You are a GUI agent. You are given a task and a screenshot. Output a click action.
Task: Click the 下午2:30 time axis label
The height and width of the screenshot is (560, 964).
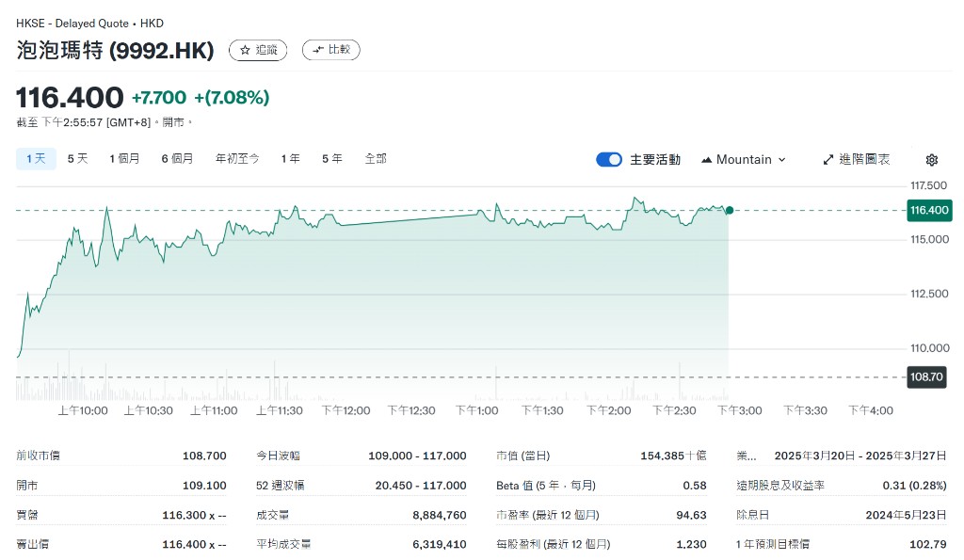click(x=674, y=410)
